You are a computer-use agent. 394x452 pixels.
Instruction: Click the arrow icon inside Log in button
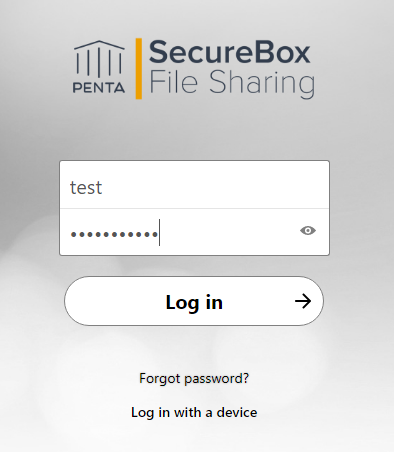pos(303,301)
